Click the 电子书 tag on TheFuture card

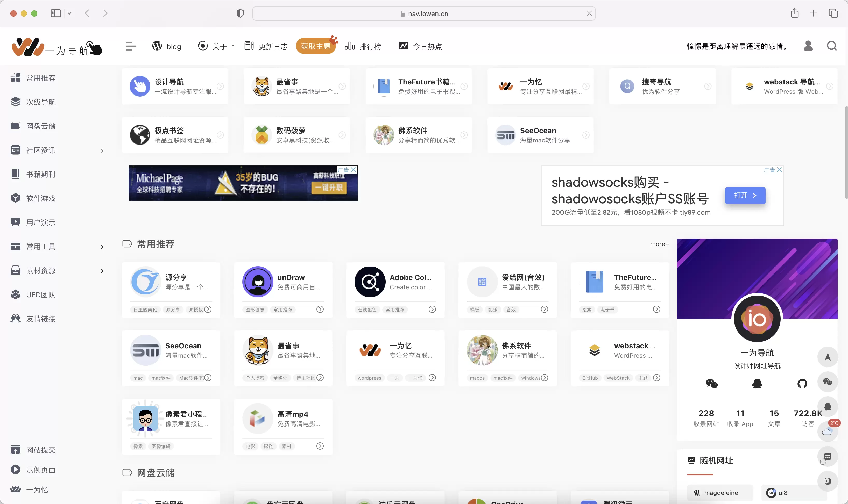click(x=607, y=309)
